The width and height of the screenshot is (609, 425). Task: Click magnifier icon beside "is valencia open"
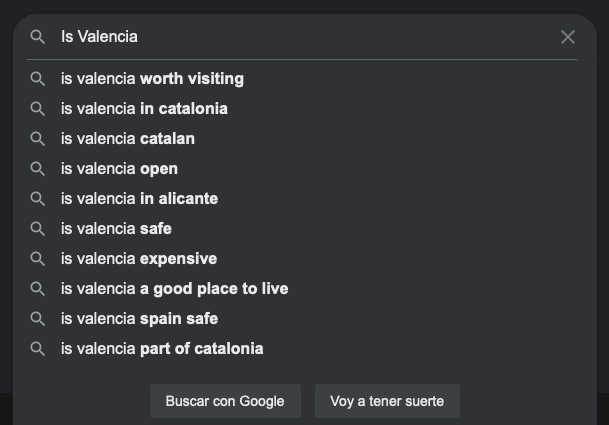click(x=38, y=169)
